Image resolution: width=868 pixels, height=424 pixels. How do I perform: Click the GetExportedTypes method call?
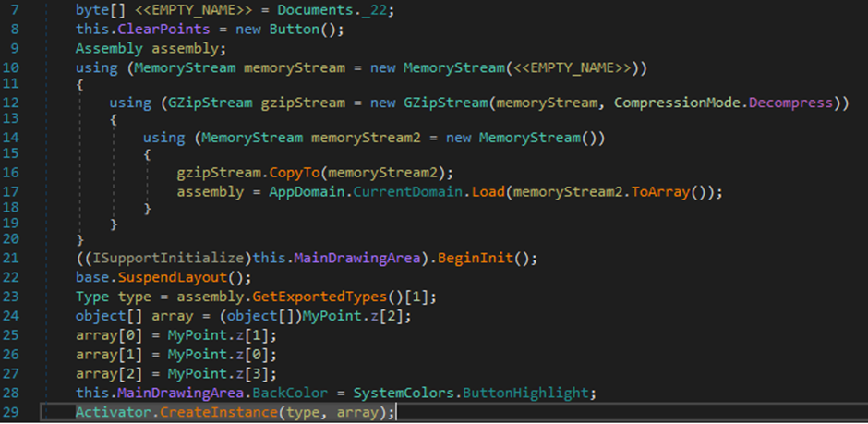(319, 297)
